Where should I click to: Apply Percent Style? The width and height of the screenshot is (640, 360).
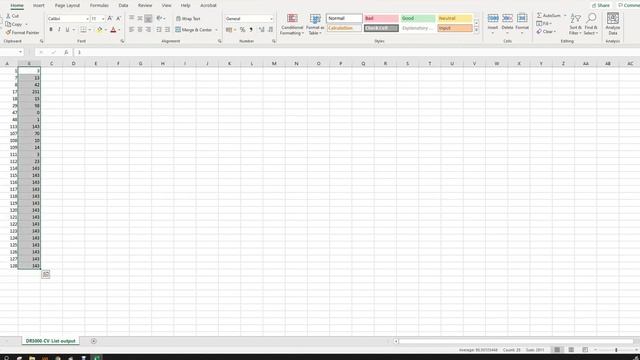(x=242, y=30)
